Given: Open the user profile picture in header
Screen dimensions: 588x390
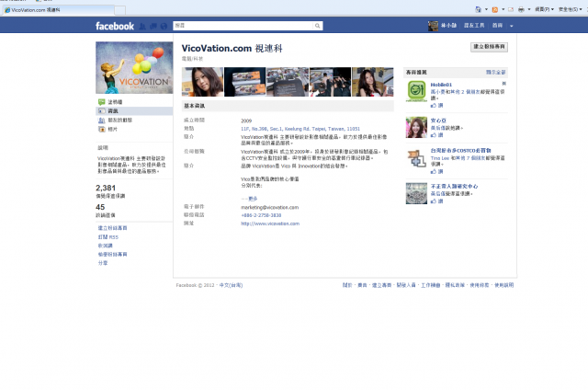Looking at the screenshot, I should click(433, 26).
